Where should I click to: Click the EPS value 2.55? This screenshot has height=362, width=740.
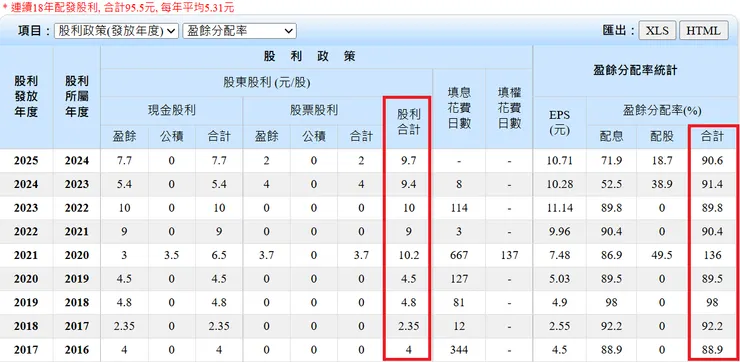(x=560, y=326)
